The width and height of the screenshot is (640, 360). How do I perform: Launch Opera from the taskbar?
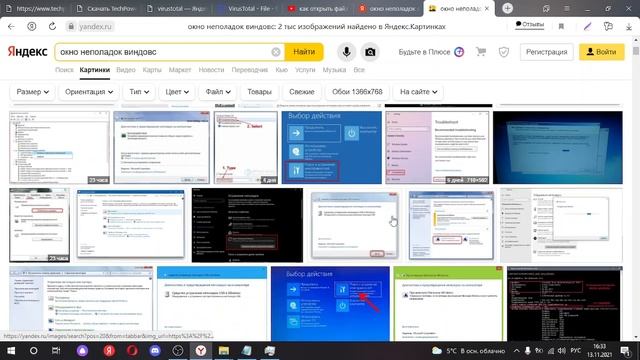pyautogui.click(x=132, y=351)
